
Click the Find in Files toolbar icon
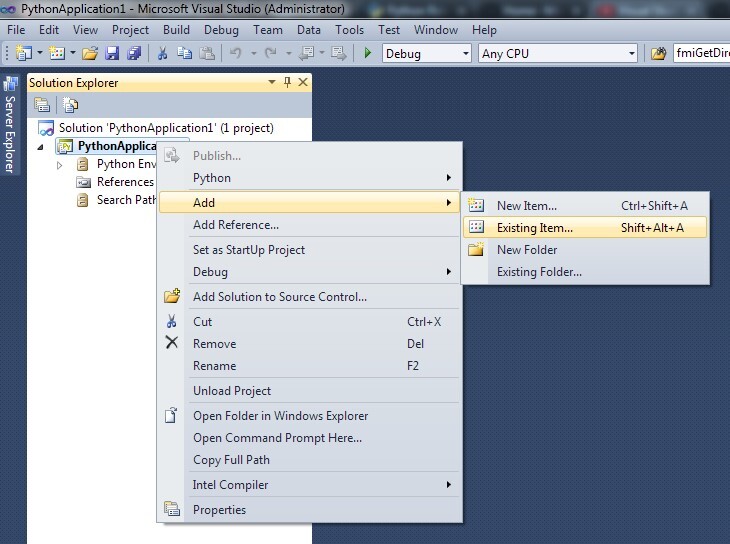pos(658,54)
